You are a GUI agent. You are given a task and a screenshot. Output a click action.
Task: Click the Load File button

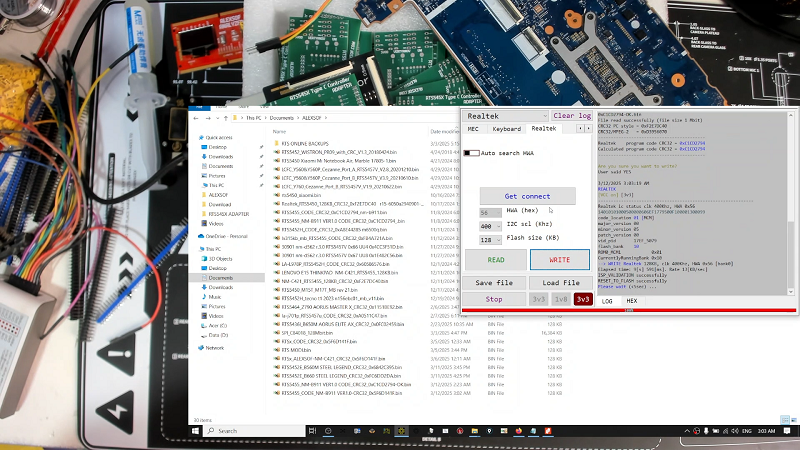click(561, 283)
